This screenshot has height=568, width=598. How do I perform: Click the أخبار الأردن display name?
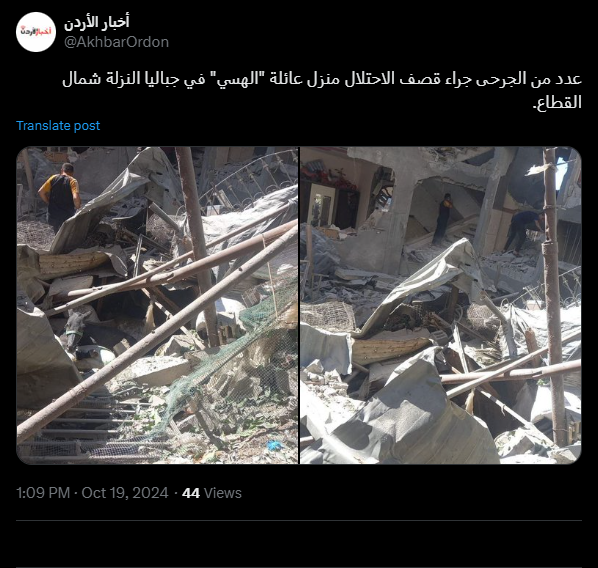(96, 23)
